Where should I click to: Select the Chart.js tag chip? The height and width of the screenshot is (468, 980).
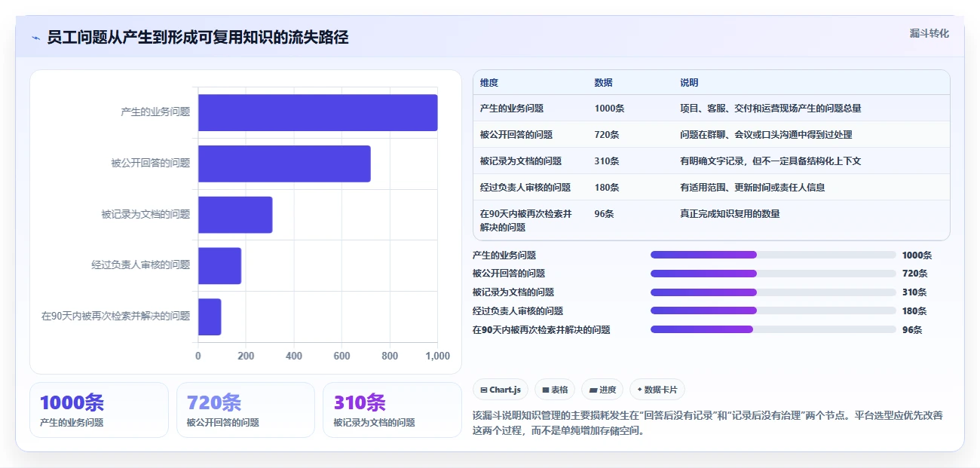(501, 390)
